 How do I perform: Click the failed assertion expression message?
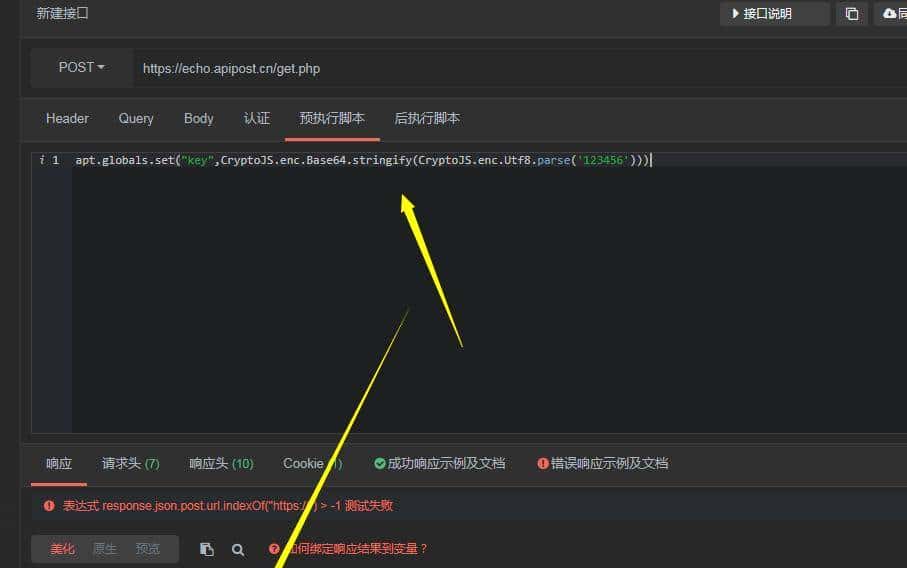coord(227,506)
